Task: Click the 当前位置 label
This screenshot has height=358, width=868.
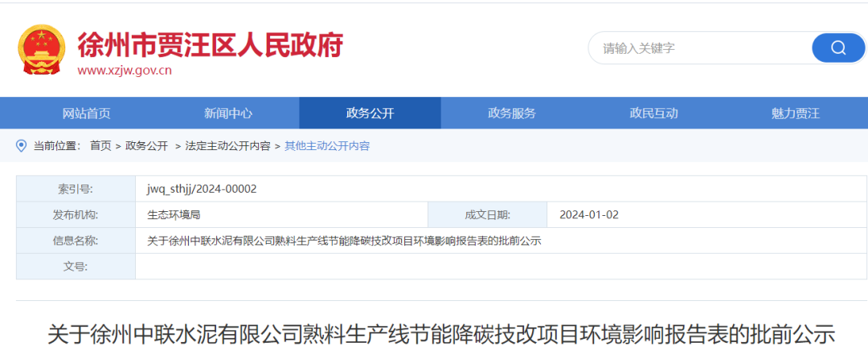Action: pyautogui.click(x=58, y=146)
